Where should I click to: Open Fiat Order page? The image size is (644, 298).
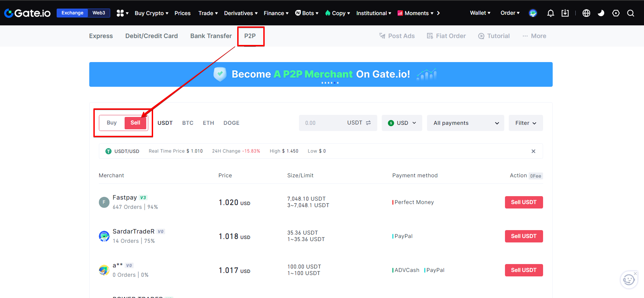click(x=446, y=36)
